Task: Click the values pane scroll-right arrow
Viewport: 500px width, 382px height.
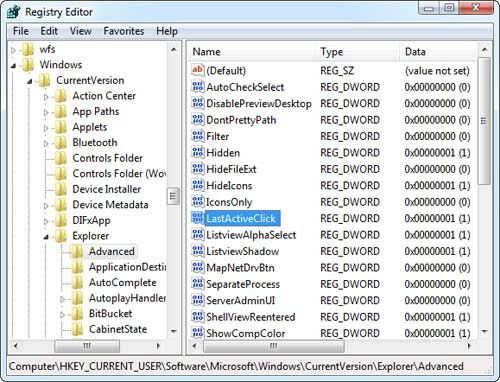Action: click(x=469, y=346)
